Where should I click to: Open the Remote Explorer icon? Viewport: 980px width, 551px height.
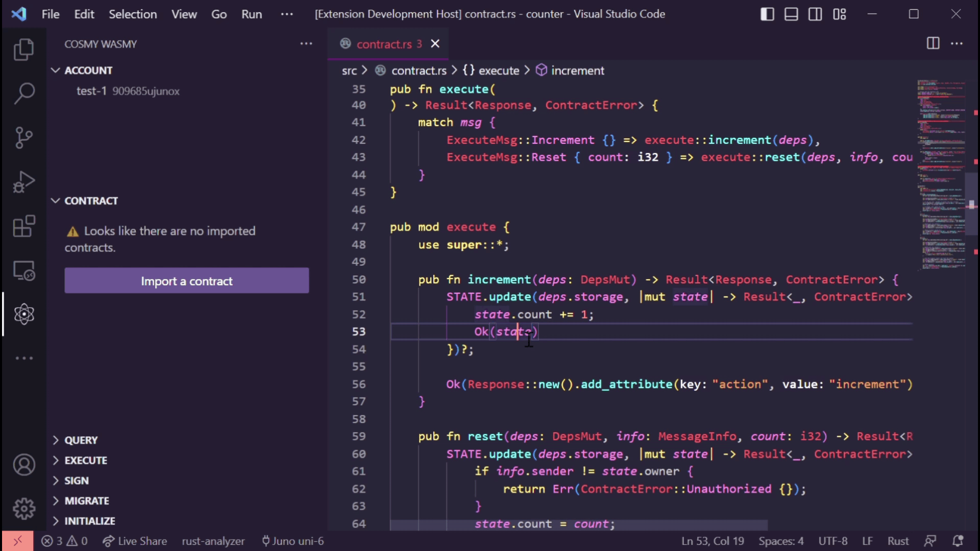23,270
